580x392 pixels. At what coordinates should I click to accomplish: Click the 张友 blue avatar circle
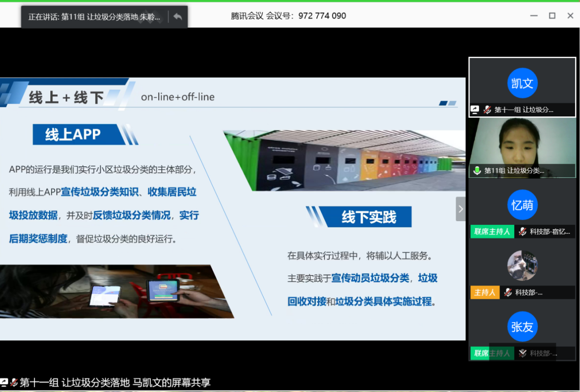coord(522,327)
